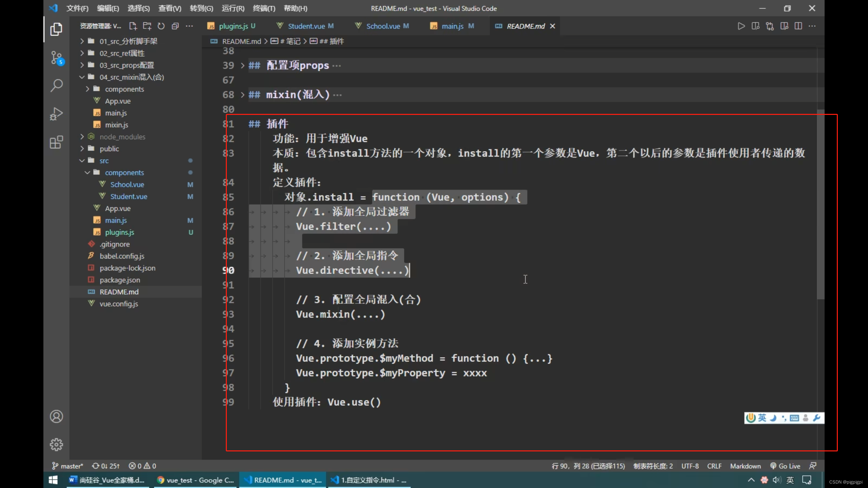Split the editor to the right
868x488 pixels.
798,26
